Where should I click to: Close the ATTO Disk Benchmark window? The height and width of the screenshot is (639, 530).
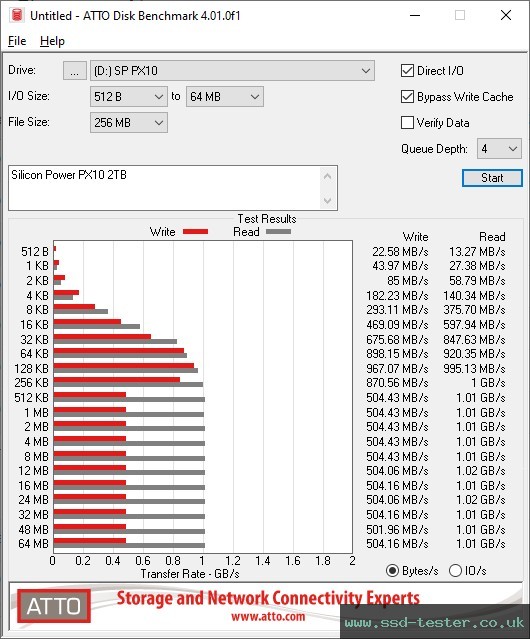506,15
